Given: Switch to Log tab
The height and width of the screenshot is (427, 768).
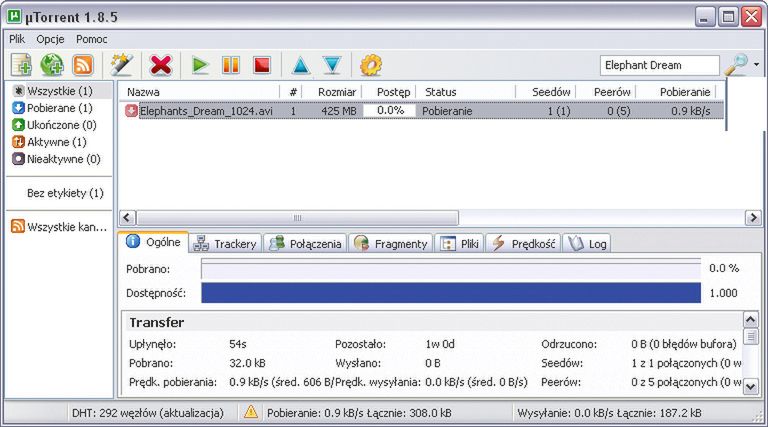Looking at the screenshot, I should click(587, 243).
